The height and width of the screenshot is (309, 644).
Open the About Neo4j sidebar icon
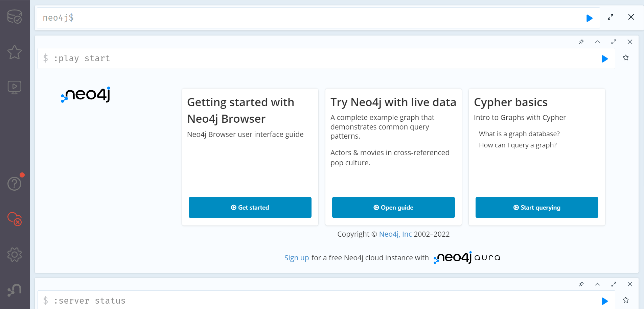tap(15, 290)
